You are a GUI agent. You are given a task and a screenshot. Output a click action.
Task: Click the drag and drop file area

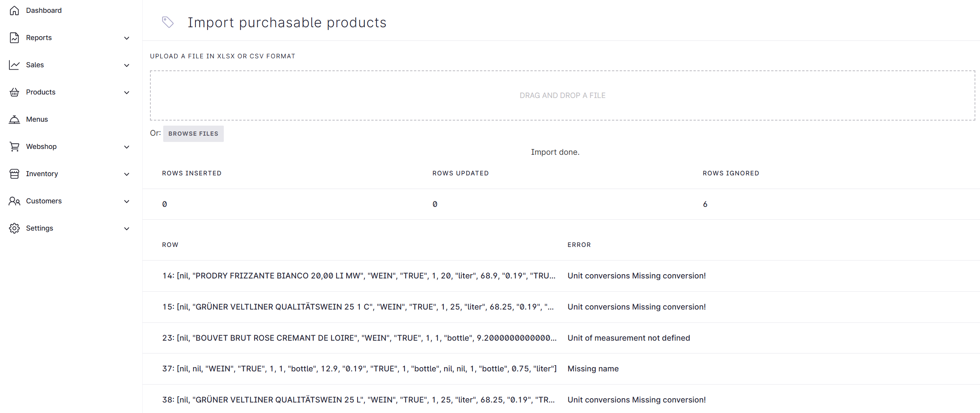[x=562, y=95]
